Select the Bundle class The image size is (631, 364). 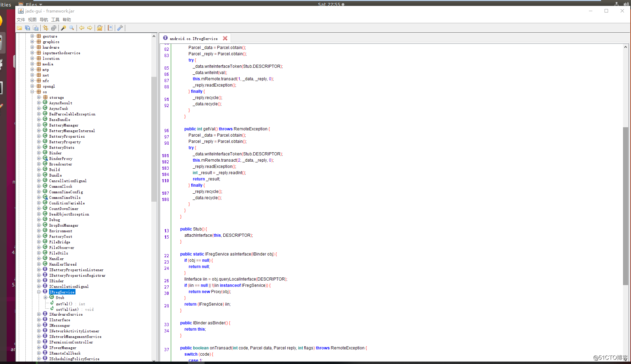55,175
